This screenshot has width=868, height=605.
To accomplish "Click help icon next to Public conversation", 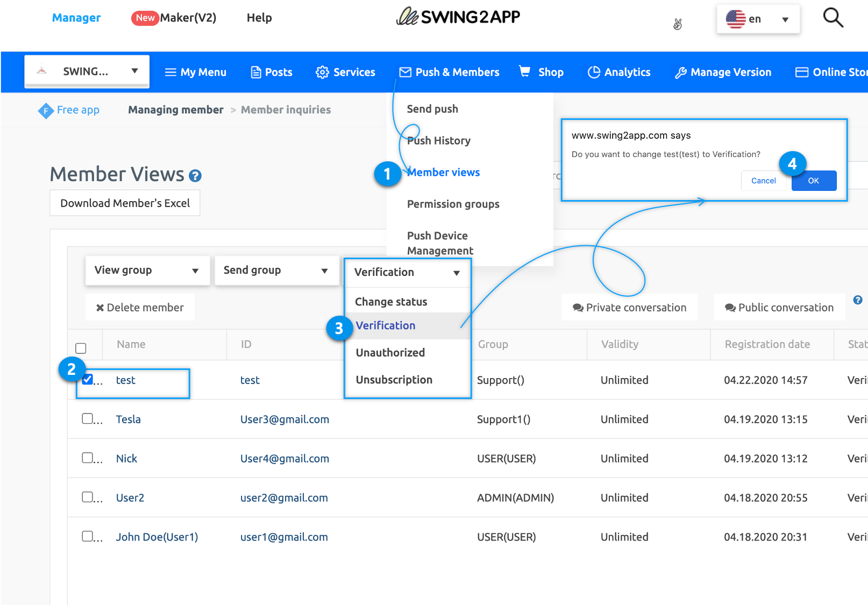I will click(857, 300).
